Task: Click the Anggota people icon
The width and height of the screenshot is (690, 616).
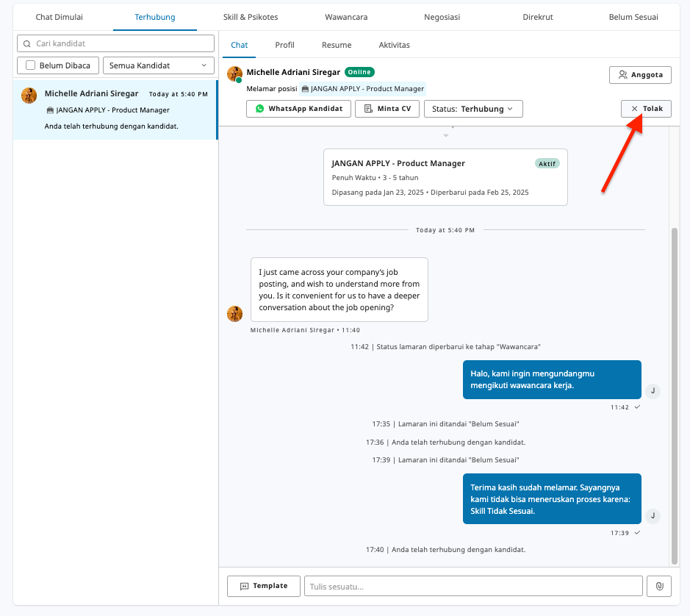Action: point(622,75)
